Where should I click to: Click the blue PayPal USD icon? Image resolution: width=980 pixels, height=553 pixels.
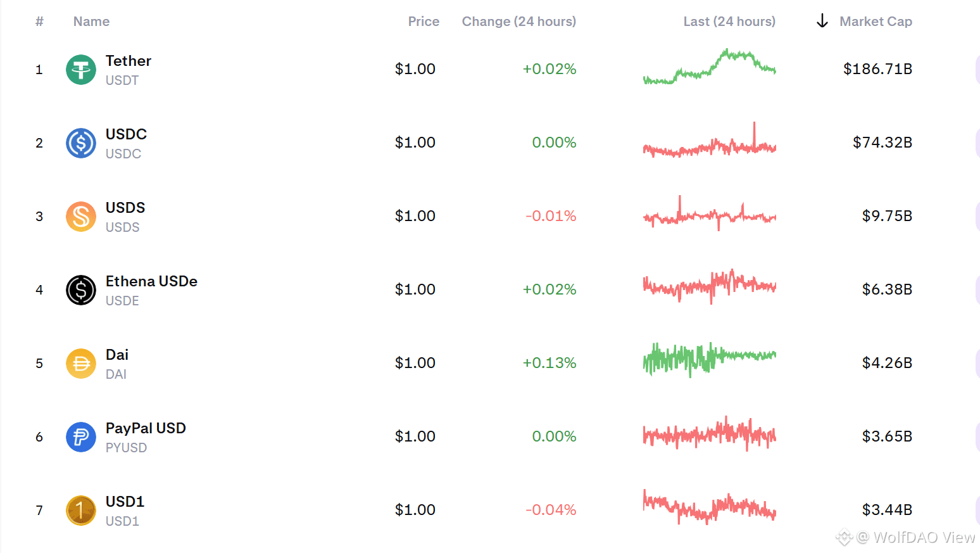[81, 437]
